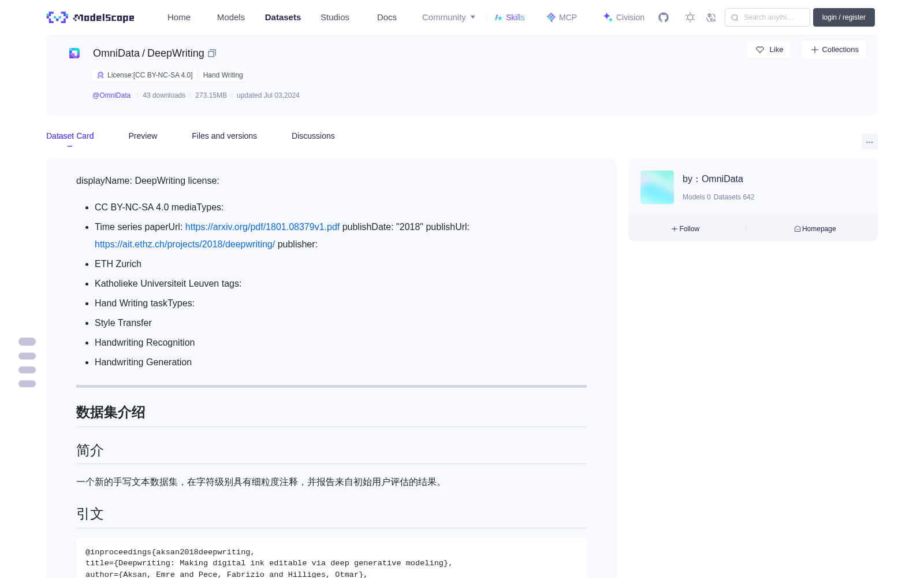Click the ETH Zurich list item
This screenshot has width=924, height=578.
click(118, 264)
